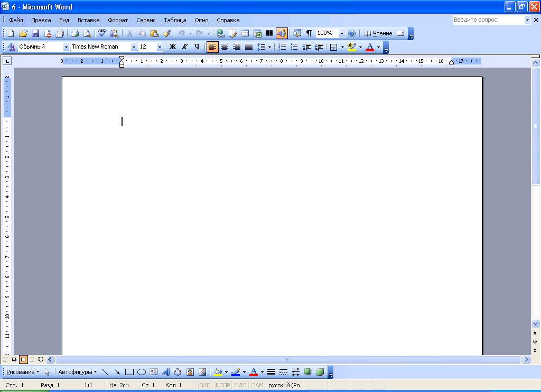Apply fill color bucket in Drawing toolbar

click(x=218, y=372)
